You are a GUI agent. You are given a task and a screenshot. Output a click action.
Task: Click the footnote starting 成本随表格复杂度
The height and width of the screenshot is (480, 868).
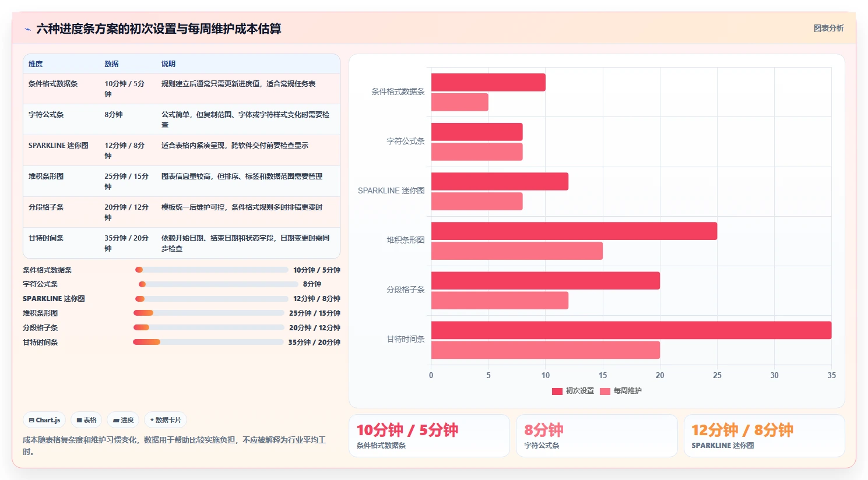pyautogui.click(x=174, y=446)
